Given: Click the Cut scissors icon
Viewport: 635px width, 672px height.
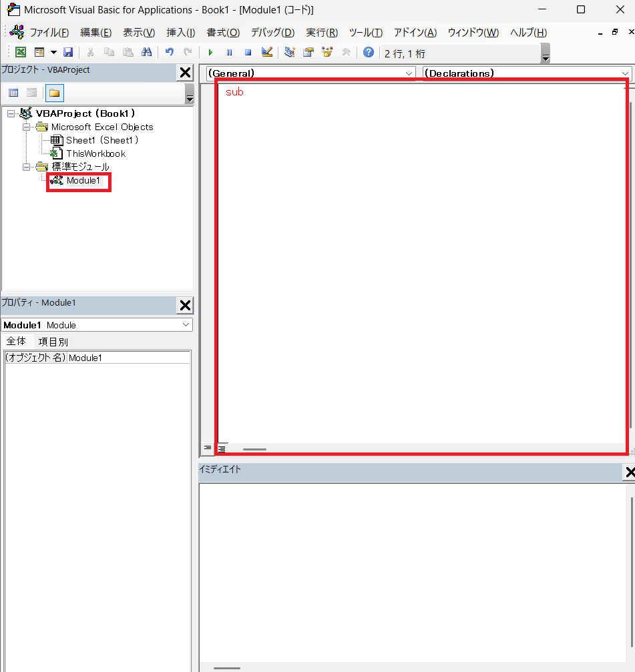Looking at the screenshot, I should click(90, 52).
